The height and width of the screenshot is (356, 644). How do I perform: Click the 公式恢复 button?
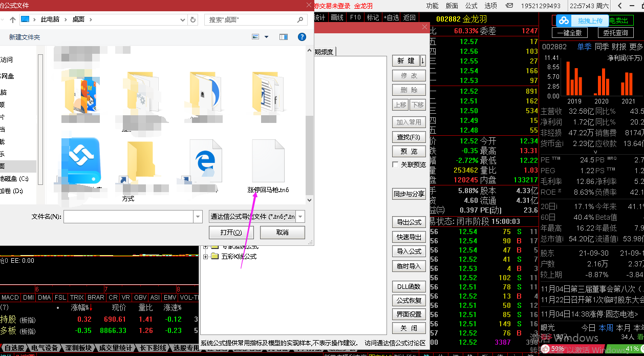point(409,300)
